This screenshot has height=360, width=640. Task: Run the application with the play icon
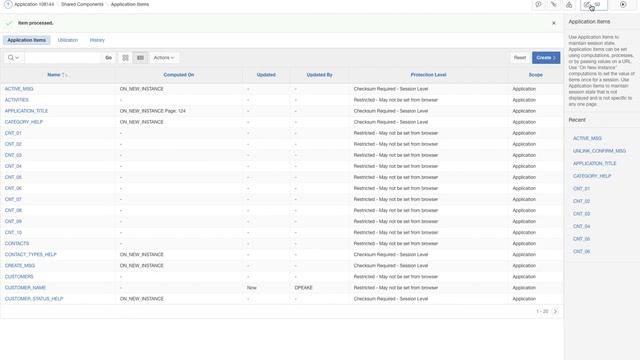pyautogui.click(x=623, y=4)
